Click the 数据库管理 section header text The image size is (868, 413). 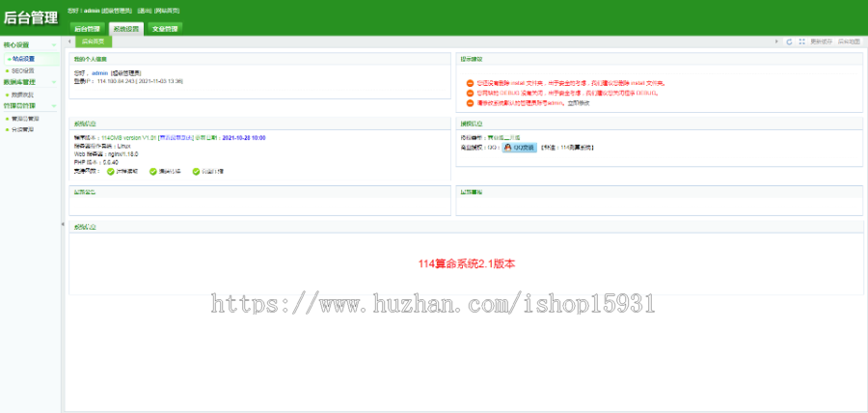coord(19,82)
